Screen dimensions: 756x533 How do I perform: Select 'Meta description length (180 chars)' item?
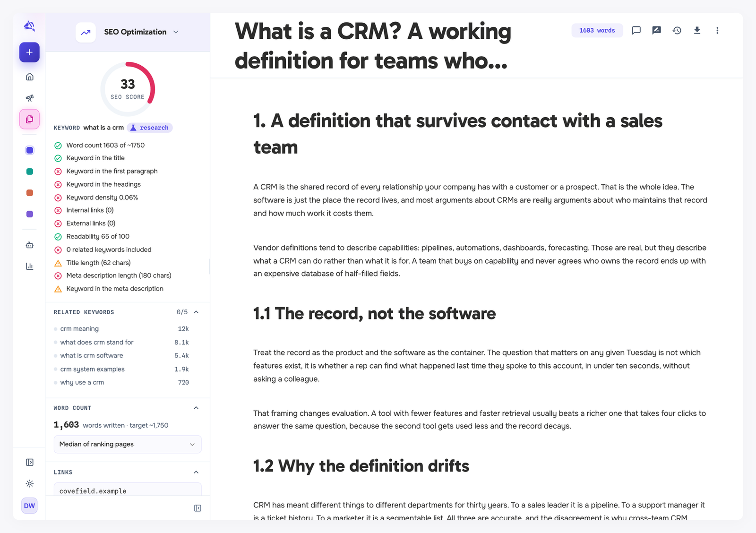(x=119, y=275)
